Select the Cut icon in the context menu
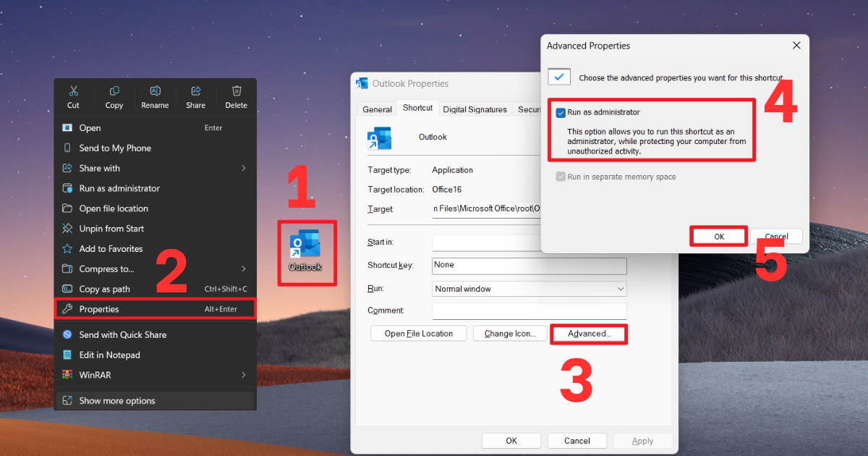Viewport: 868px width, 456px height. pos(73,91)
